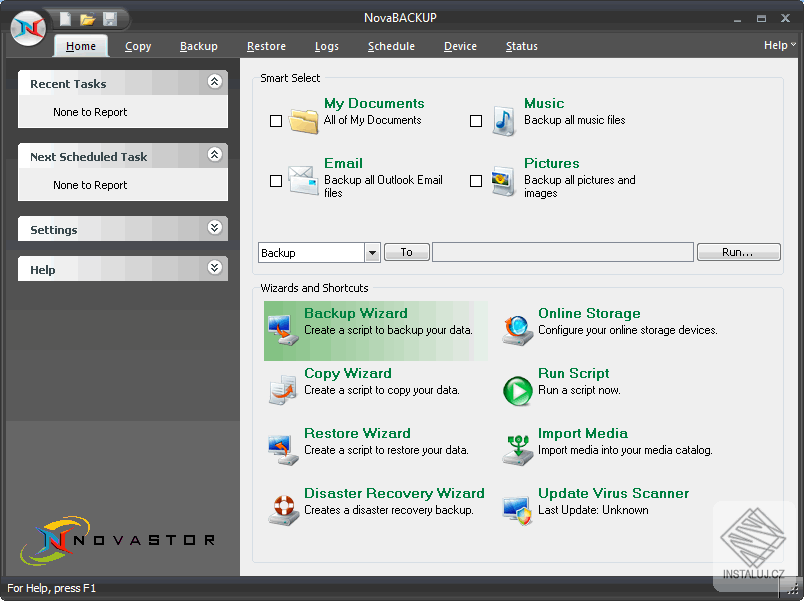804x601 pixels.
Task: Select the Schedule tab
Action: 391,46
